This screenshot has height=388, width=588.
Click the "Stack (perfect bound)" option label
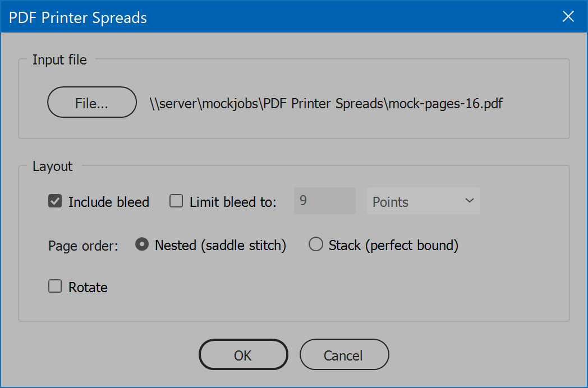[x=393, y=246]
